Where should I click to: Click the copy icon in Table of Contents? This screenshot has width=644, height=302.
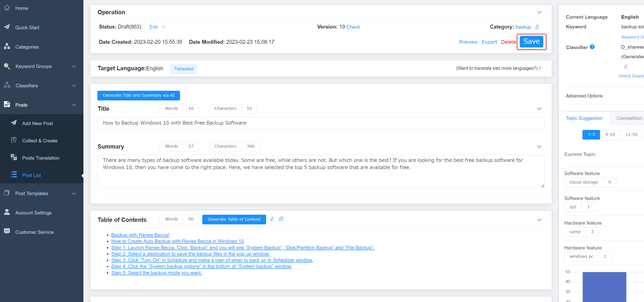click(281, 219)
